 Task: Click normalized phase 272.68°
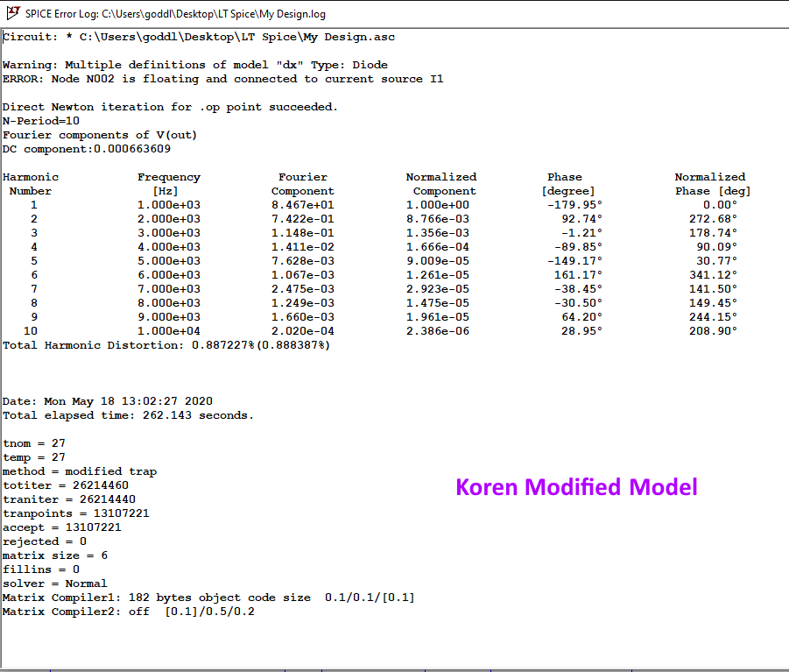[713, 219]
